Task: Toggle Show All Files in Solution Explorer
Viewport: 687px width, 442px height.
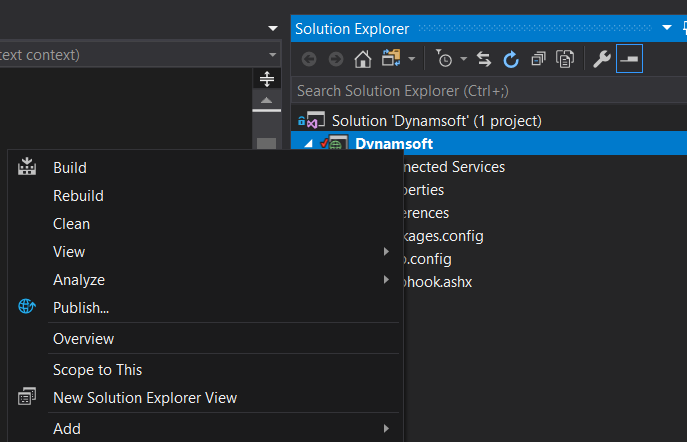Action: pos(565,60)
